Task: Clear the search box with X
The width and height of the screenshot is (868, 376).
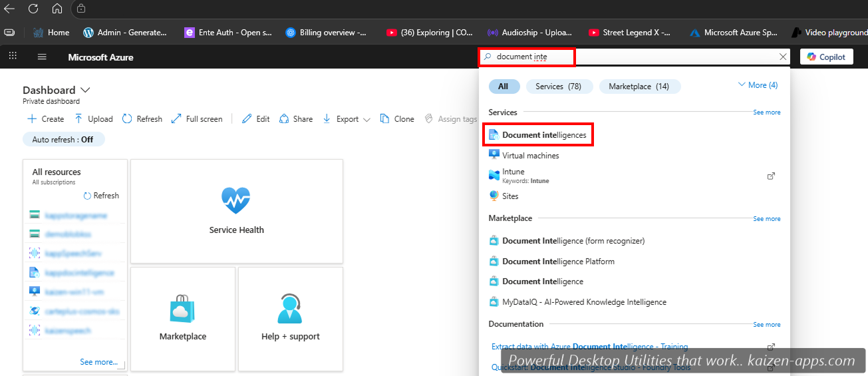Action: (783, 57)
